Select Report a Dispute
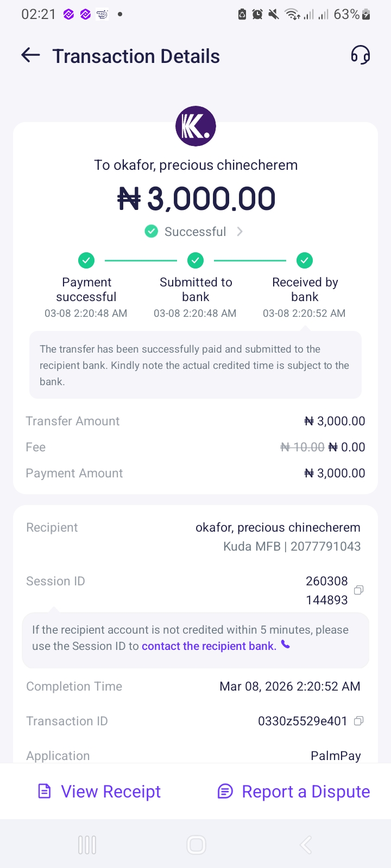This screenshot has width=391, height=868. (306, 792)
